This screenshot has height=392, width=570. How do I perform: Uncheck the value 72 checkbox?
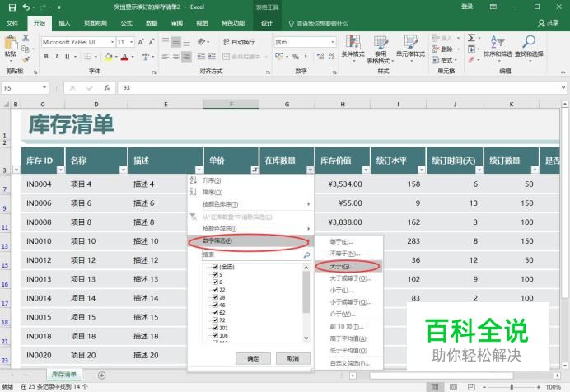(215, 320)
